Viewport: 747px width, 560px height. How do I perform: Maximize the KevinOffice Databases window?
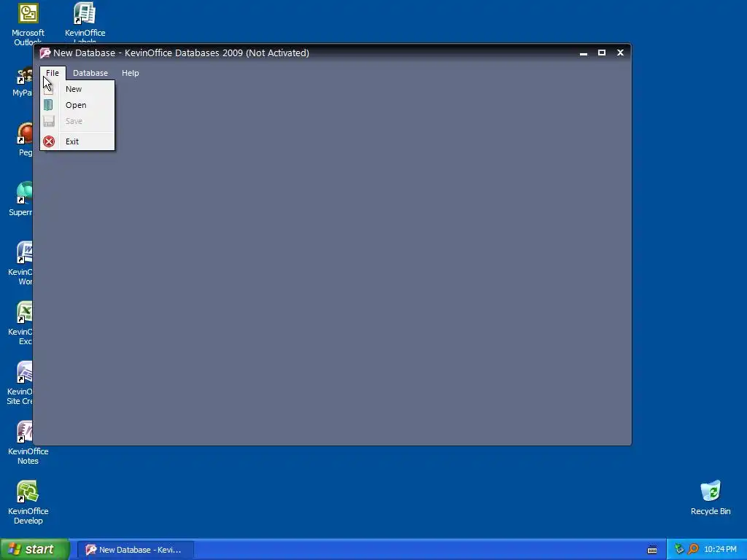tap(602, 52)
